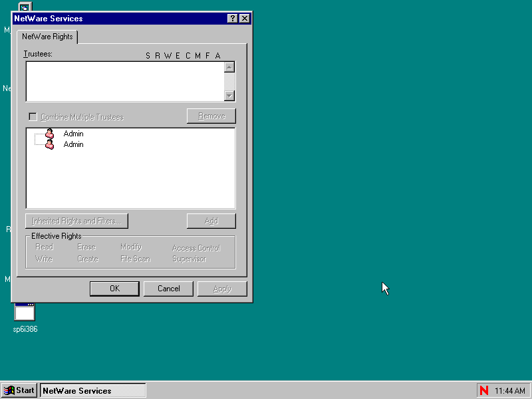Open the Windows Start menu
The width and height of the screenshot is (532, 399).
(x=19, y=390)
